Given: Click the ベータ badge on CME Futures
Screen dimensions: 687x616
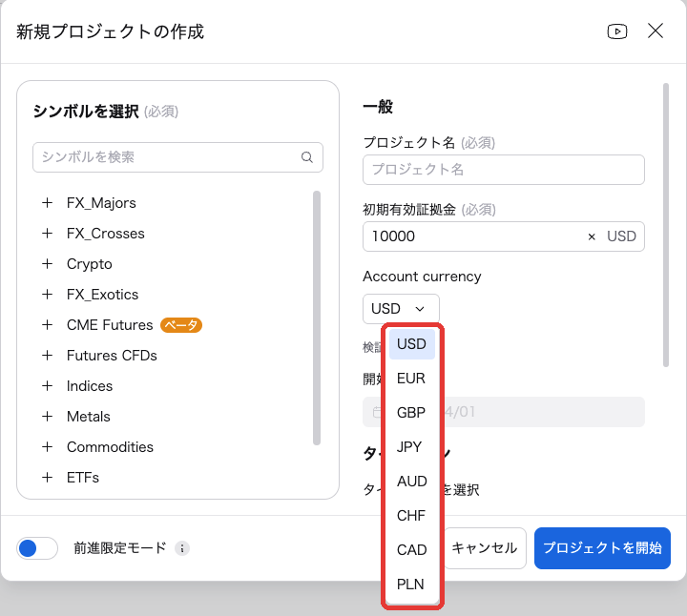Looking at the screenshot, I should (181, 325).
